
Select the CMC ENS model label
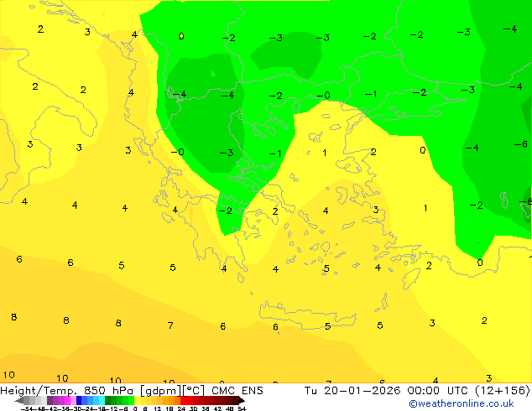click(x=240, y=390)
